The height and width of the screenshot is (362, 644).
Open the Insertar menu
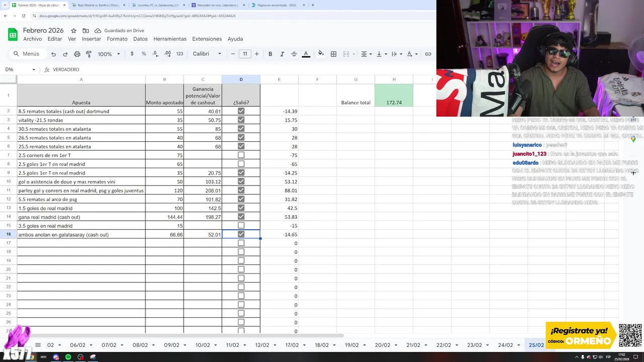pyautogui.click(x=92, y=39)
